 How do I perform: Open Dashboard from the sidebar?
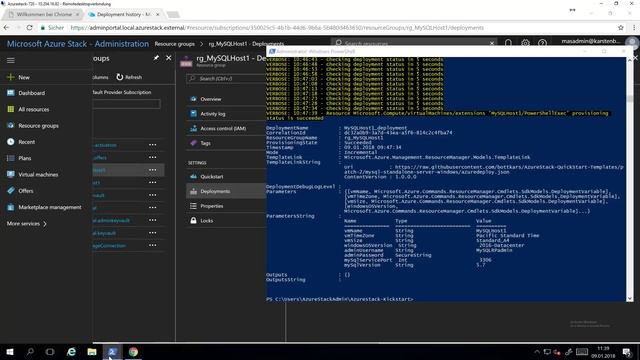(31, 93)
